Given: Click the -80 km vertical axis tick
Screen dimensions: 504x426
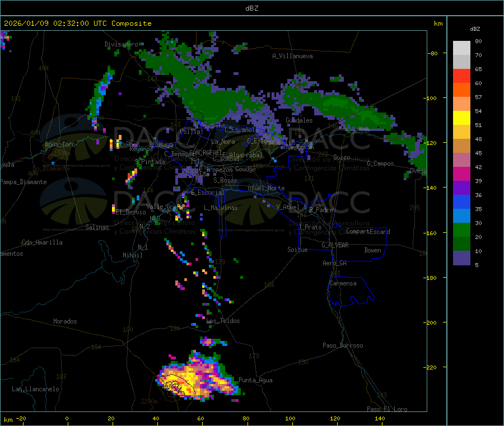Looking at the screenshot, I should pyautogui.click(x=433, y=53).
